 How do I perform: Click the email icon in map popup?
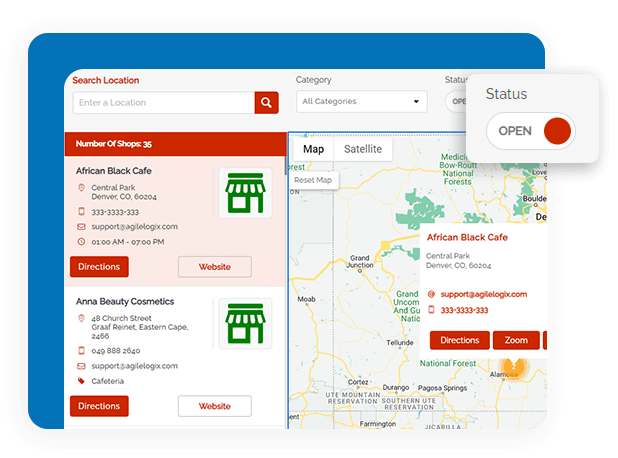coord(431,294)
